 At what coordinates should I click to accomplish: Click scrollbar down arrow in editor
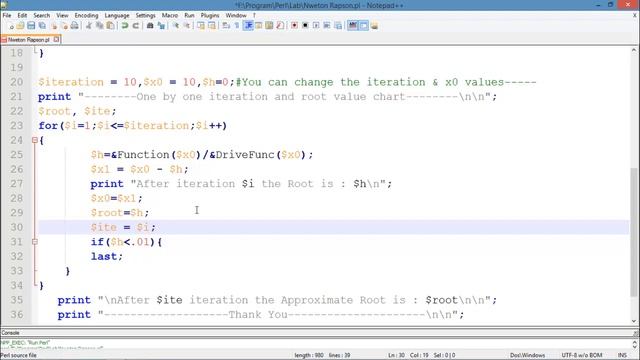pos(634,321)
